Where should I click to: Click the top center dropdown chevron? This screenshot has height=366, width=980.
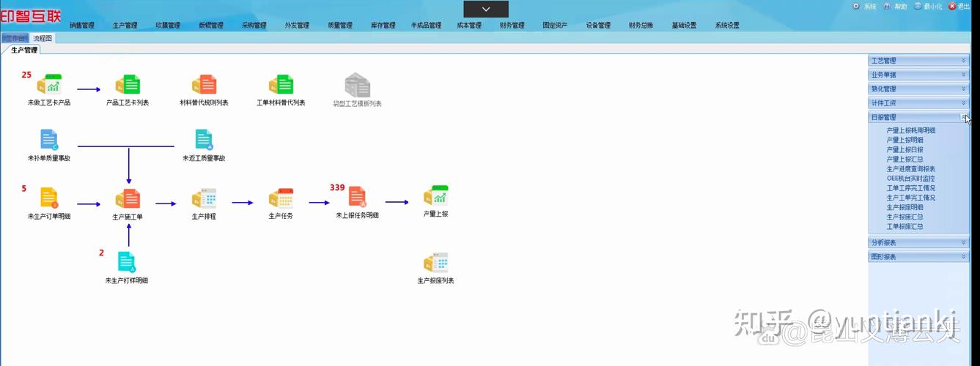(486, 9)
